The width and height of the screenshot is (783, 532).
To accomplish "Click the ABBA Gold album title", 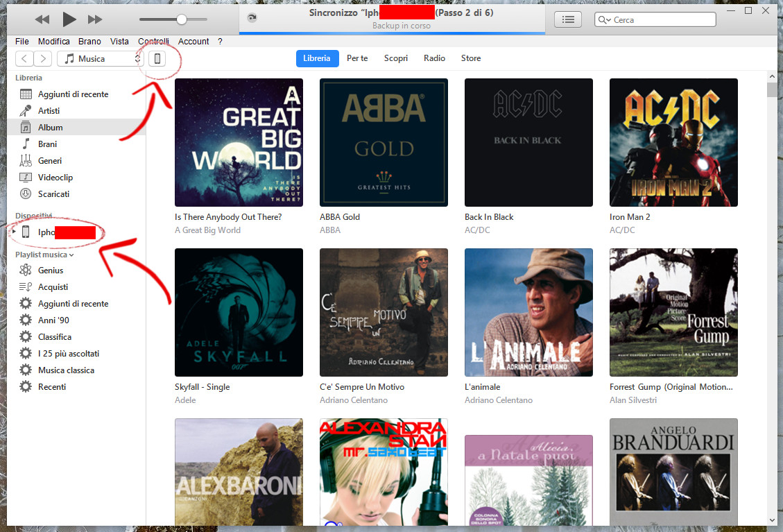I will click(340, 217).
